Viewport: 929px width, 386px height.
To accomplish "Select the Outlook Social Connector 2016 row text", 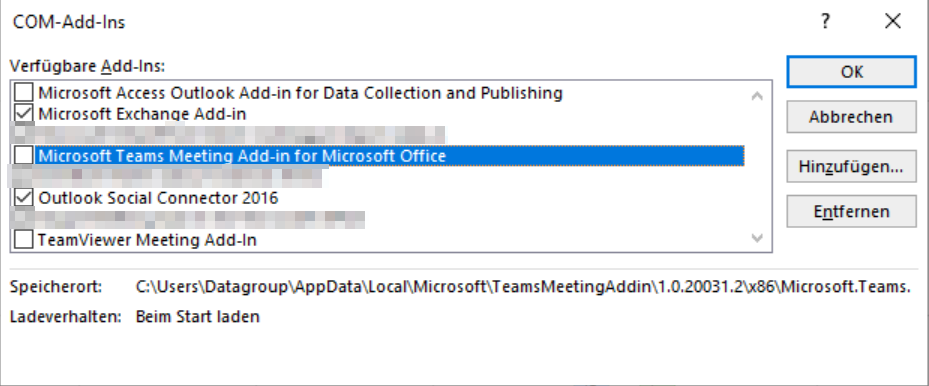I will pyautogui.click(x=158, y=198).
